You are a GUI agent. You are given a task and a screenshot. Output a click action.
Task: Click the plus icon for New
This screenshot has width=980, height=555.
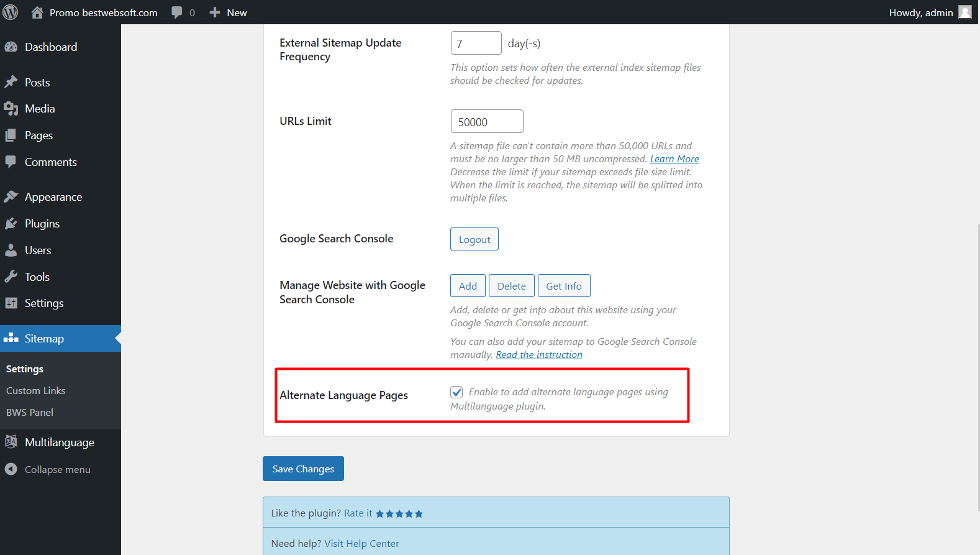(215, 12)
